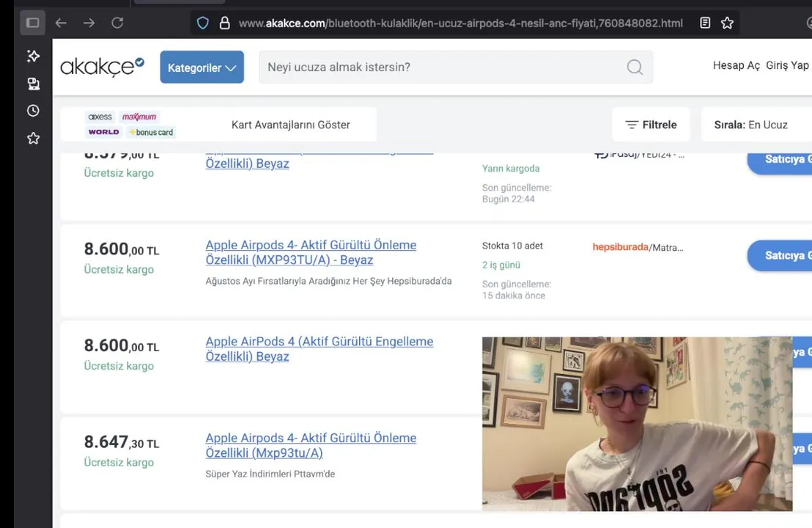Click the hepsiburada/Matra... seller name
Viewport: 812px width, 528px height.
[x=638, y=247]
